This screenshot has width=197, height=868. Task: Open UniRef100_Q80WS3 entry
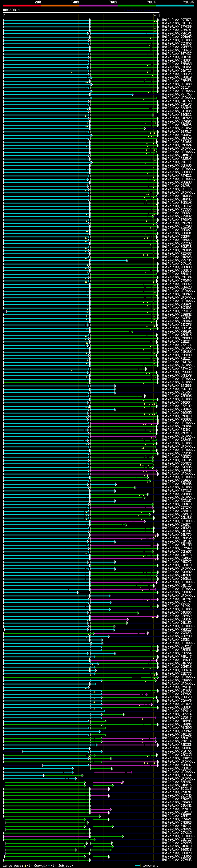click(x=177, y=463)
